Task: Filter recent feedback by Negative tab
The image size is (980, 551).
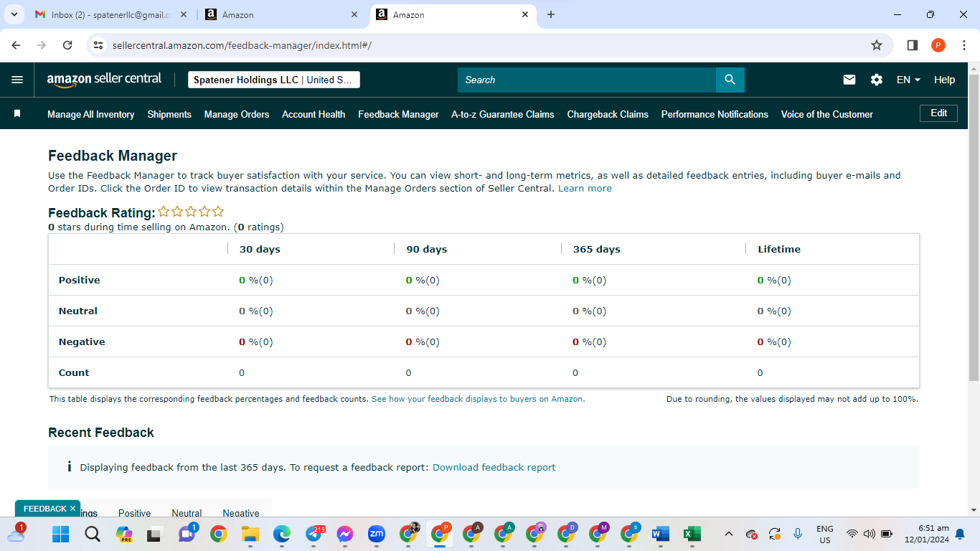Action: [241, 513]
